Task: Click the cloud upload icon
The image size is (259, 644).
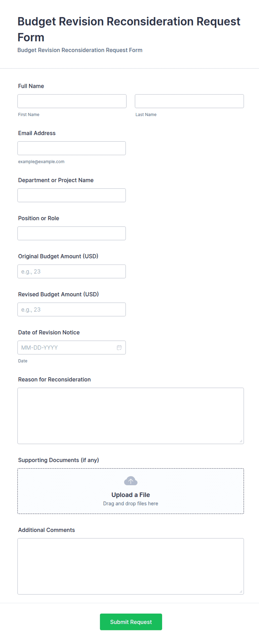Action: 131,481
